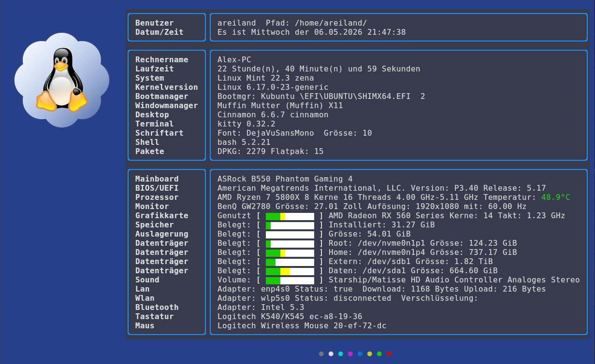This screenshot has height=364, width=595.
Task: Click the 'Datum/Zeit' label
Action: 160,32
